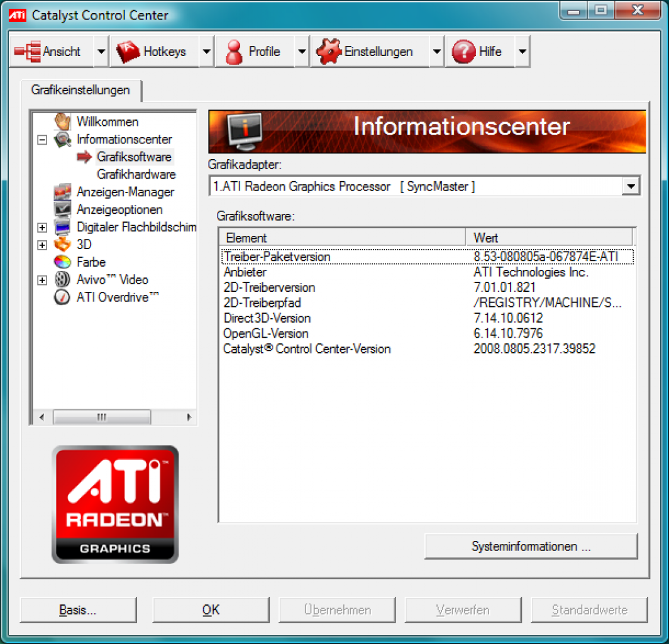The height and width of the screenshot is (644, 669).
Task: Click the Willkommen hand icon
Action: tap(62, 121)
